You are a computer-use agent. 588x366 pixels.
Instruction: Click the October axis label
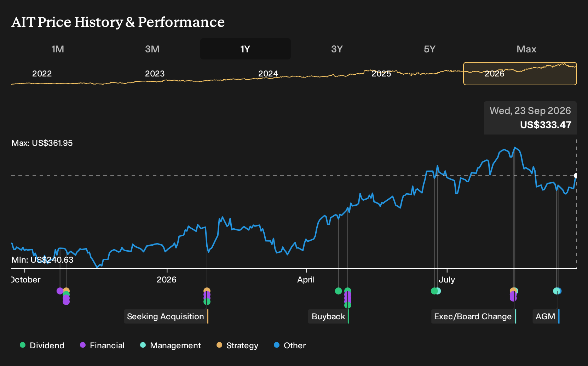point(26,280)
